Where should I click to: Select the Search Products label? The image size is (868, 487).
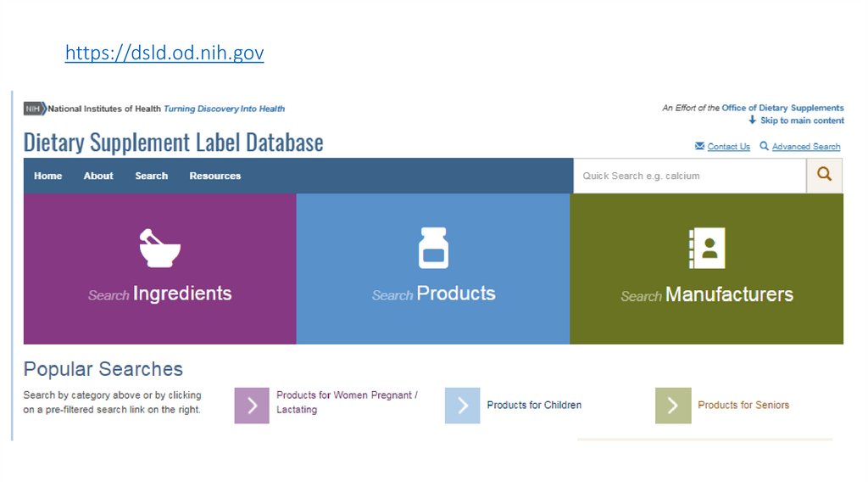[433, 294]
